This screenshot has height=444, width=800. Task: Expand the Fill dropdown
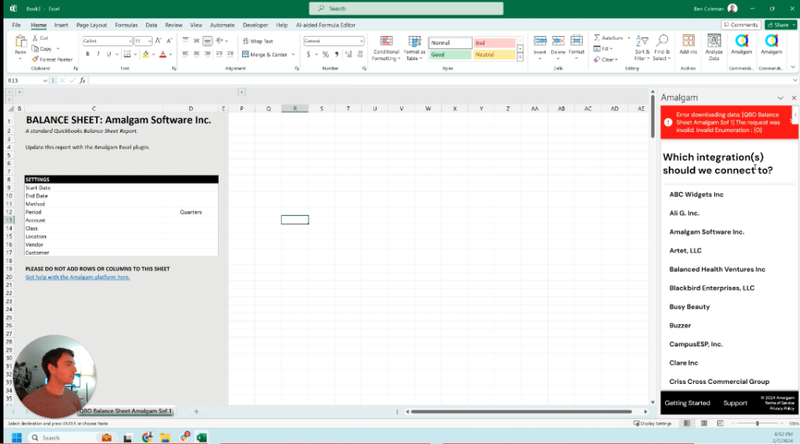click(611, 49)
